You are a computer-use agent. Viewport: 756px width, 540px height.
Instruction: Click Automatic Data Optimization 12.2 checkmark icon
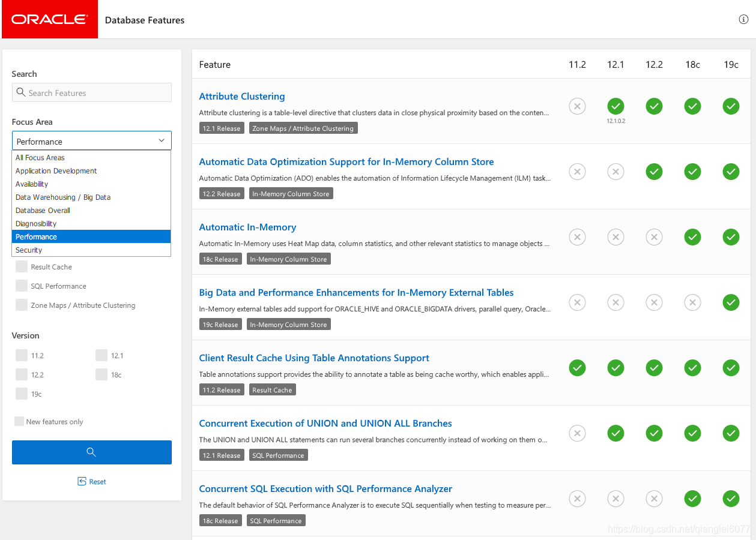(654, 172)
